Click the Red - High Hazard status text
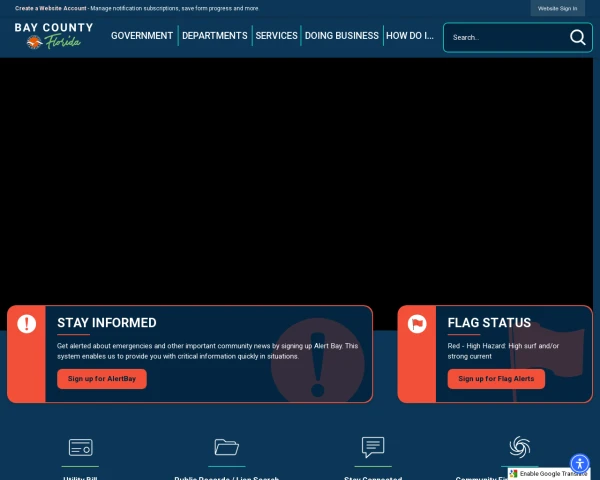Screen dimensions: 600x480 pos(503,351)
